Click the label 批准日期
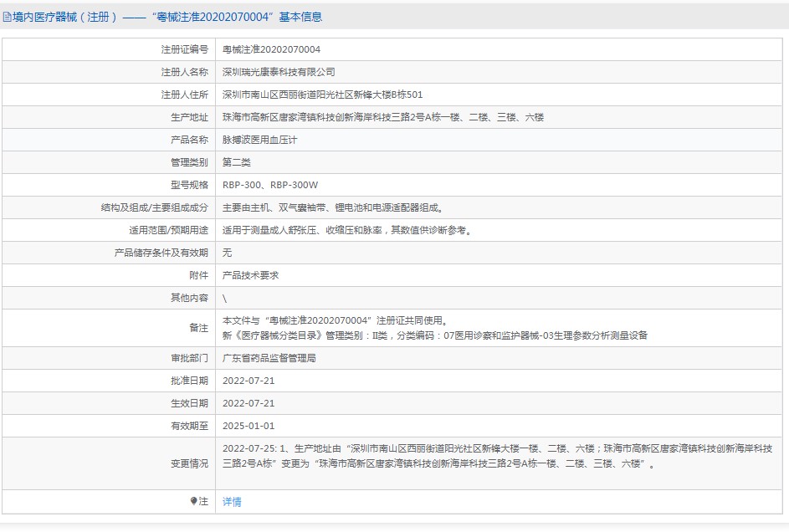Viewport: 789px width, 532px height. point(189,381)
